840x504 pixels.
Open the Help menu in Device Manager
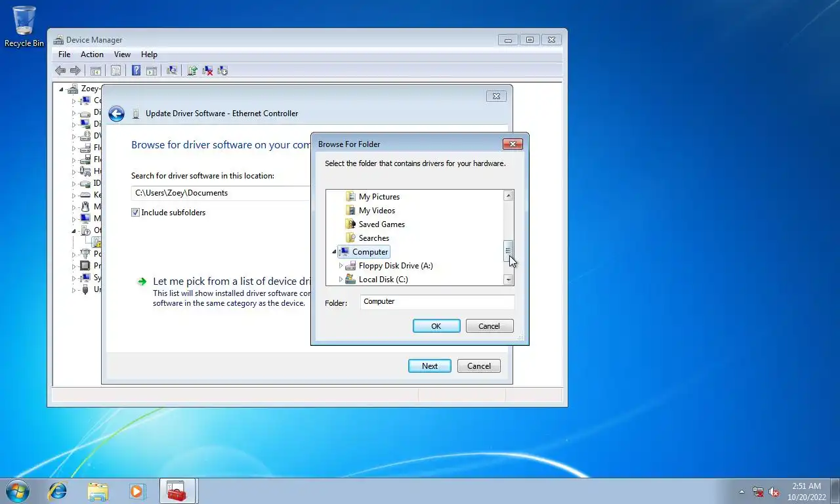(x=149, y=54)
